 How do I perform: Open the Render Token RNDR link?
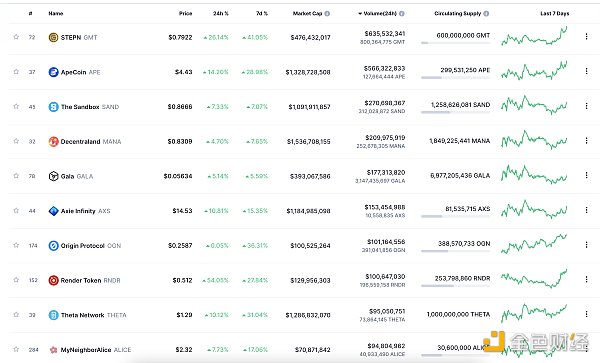90,280
